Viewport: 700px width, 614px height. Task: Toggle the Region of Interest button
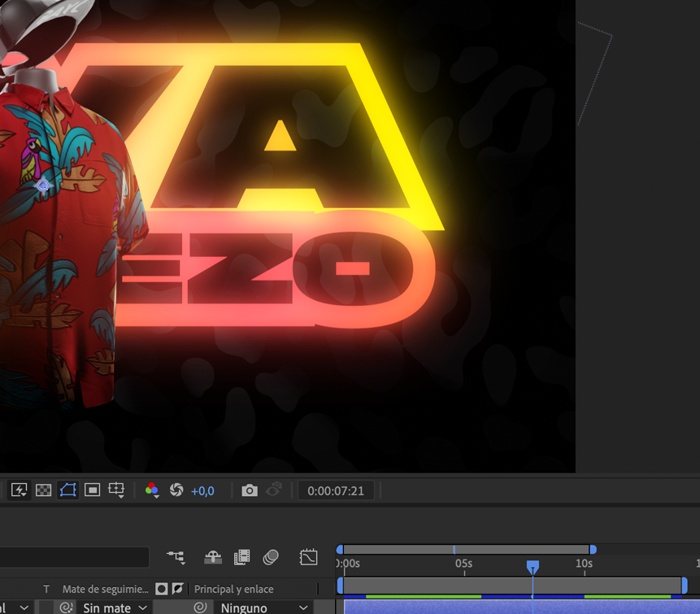[92, 490]
